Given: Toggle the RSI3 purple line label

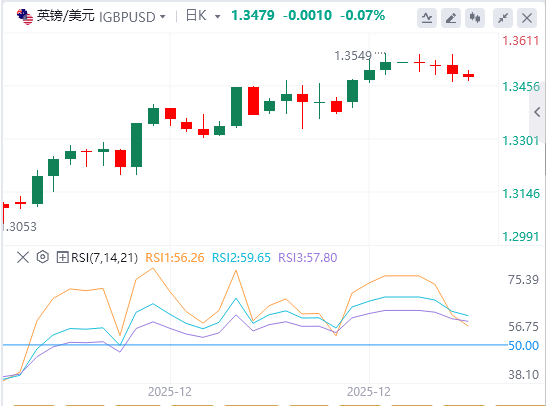Looking at the screenshot, I should point(307,258).
